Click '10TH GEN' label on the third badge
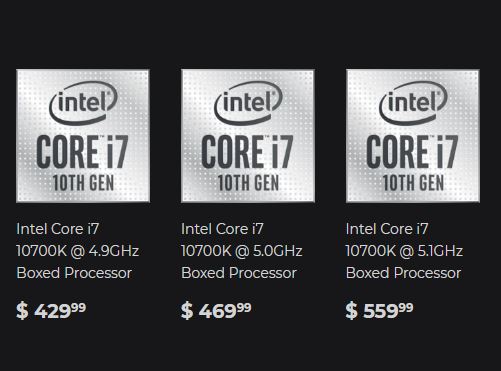Screen dimensions: 501x371 click(x=413, y=183)
